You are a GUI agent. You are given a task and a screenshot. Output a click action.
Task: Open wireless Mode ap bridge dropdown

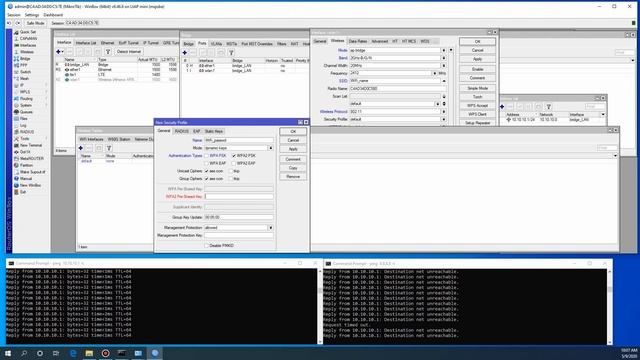pos(444,50)
